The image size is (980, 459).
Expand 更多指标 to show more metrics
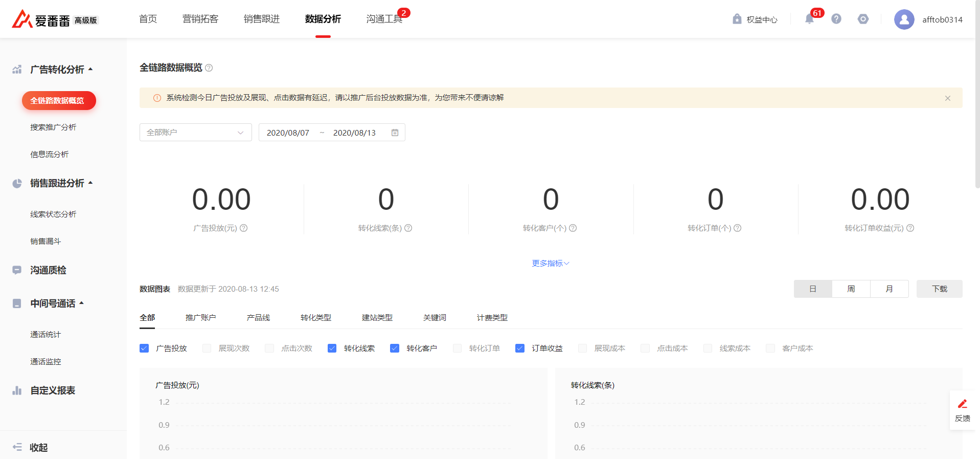(551, 264)
